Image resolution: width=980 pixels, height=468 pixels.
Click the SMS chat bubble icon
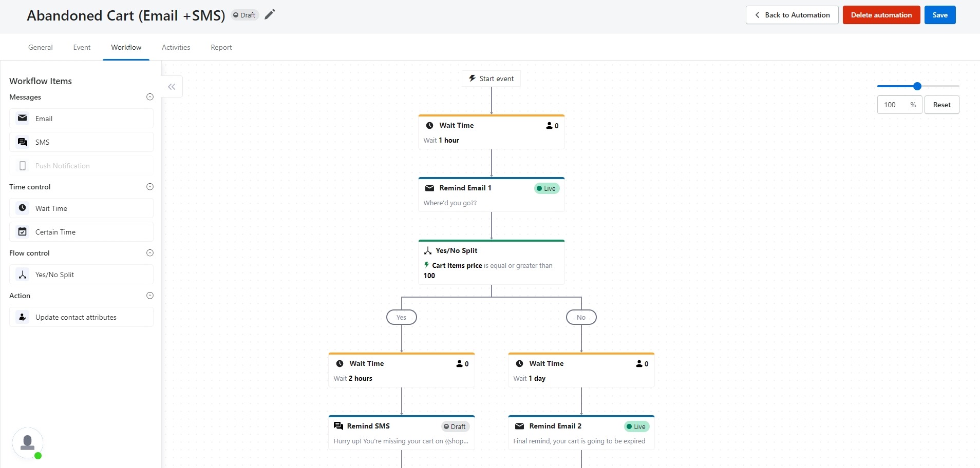23,142
